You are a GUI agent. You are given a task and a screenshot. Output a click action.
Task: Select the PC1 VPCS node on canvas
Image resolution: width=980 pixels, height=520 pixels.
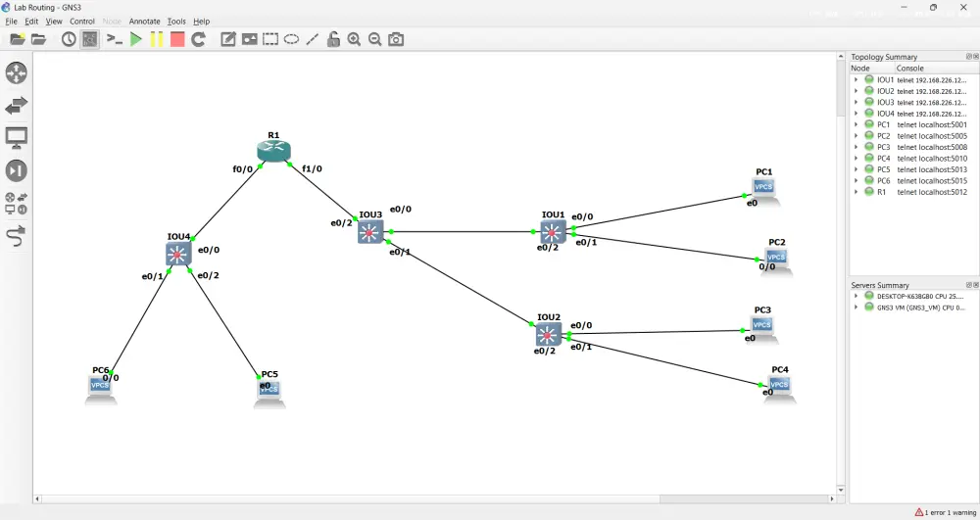763,190
